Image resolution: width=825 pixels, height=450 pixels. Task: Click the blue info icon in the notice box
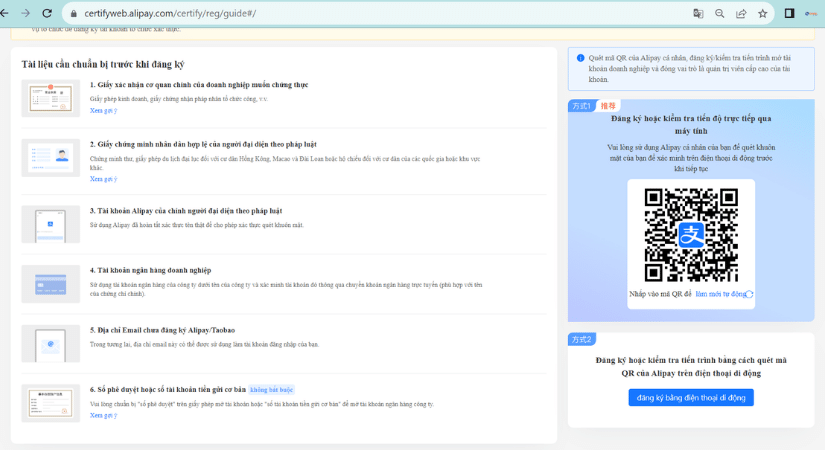580,58
